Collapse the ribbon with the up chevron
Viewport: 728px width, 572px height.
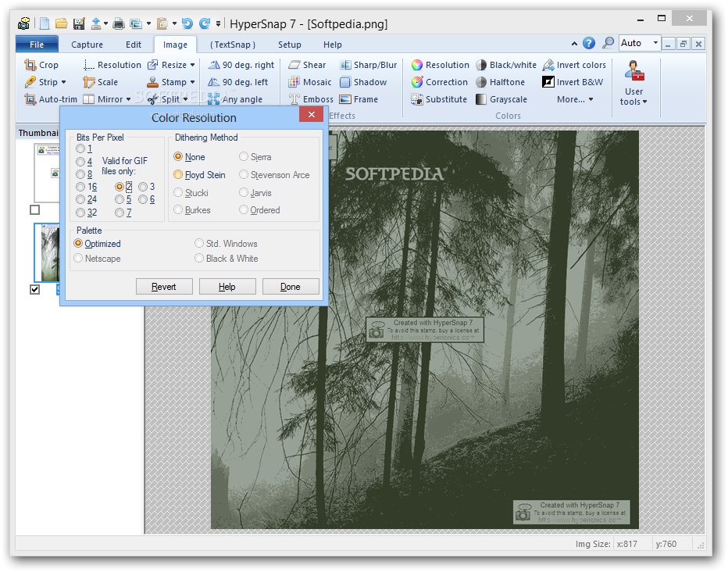(574, 44)
